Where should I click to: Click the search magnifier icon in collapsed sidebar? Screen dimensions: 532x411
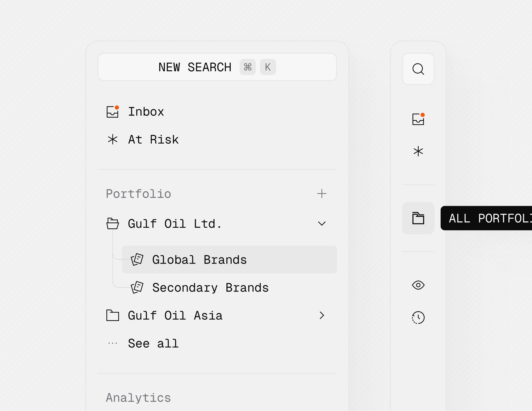418,69
